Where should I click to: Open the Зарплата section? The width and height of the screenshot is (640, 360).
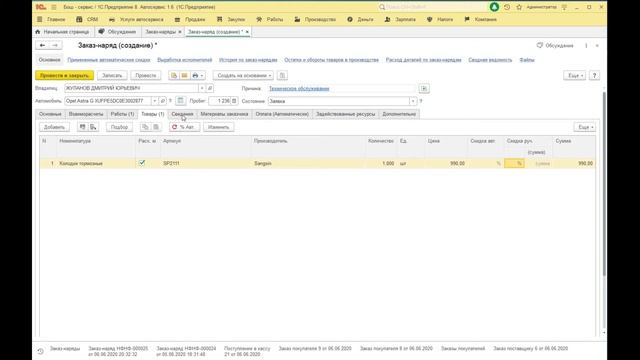tap(400, 19)
